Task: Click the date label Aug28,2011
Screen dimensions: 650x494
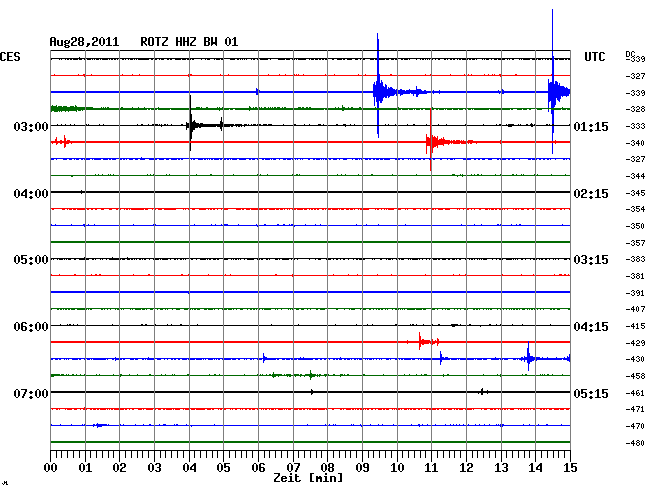Action: point(84,42)
